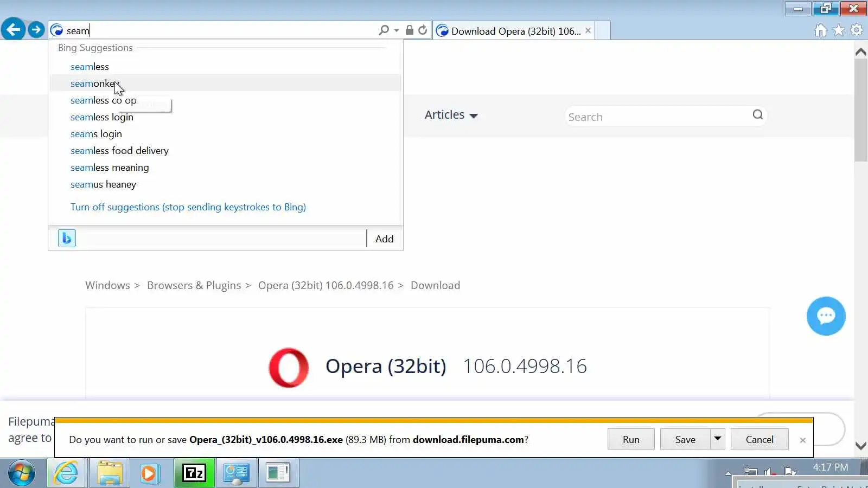868x488 pixels.
Task: Open Windows Media Player on taskbar
Action: [149, 473]
